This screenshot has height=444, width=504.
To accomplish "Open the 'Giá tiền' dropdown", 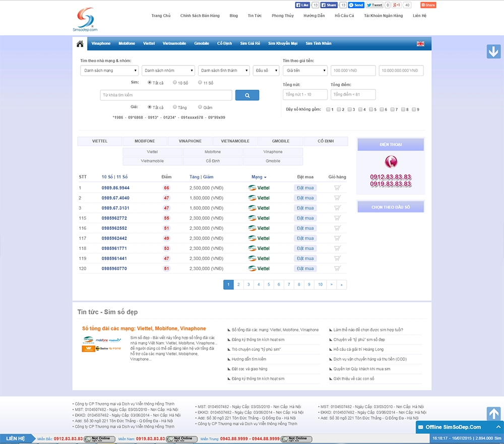I will [305, 71].
